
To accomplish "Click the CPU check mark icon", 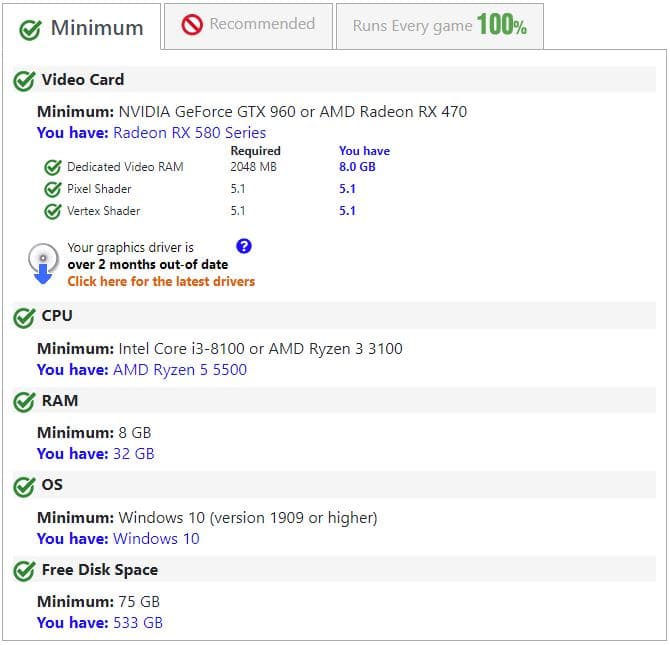I will tap(24, 317).
